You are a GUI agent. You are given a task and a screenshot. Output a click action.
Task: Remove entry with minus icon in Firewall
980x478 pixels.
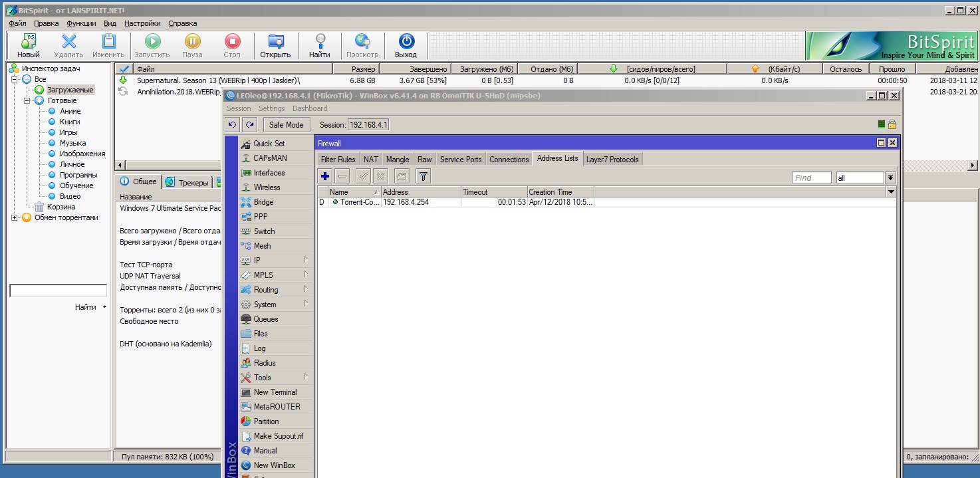point(342,176)
